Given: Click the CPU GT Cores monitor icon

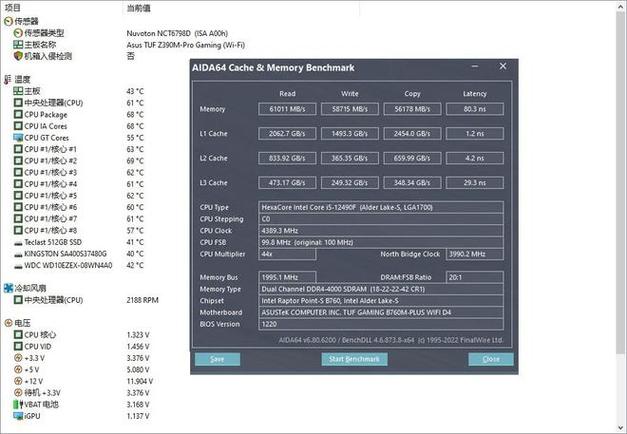Looking at the screenshot, I should 18,138.
